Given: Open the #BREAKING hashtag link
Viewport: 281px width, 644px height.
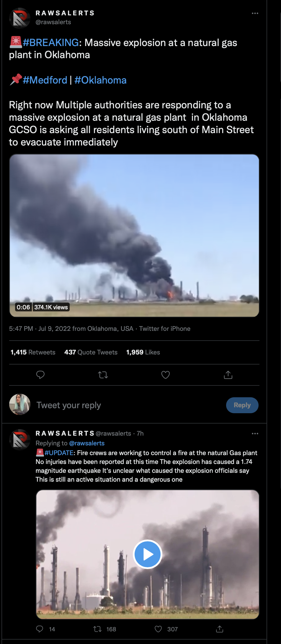Looking at the screenshot, I should 51,43.
